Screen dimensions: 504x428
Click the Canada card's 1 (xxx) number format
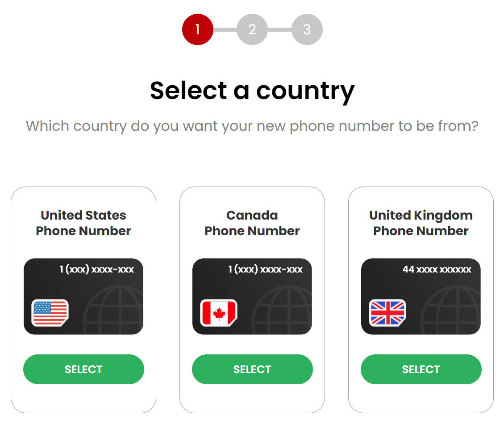pyautogui.click(x=265, y=270)
